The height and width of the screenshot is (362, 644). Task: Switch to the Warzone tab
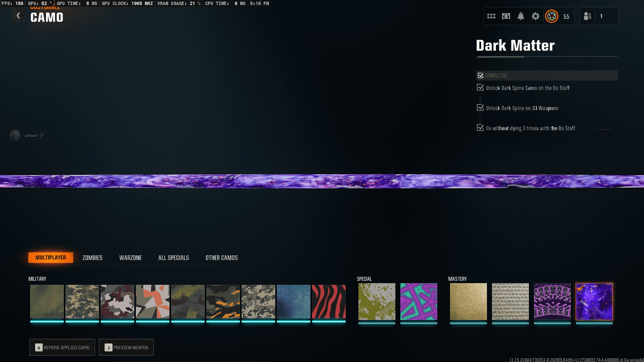click(x=130, y=258)
